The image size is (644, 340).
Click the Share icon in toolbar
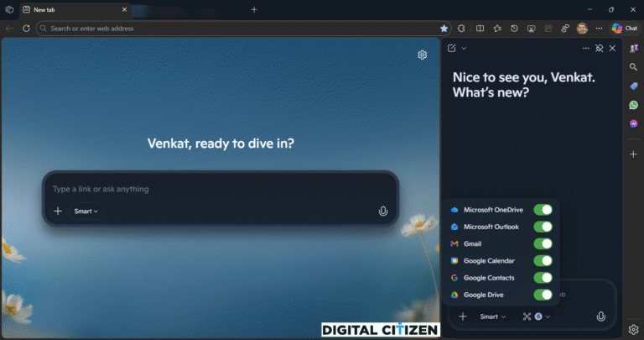click(x=548, y=29)
